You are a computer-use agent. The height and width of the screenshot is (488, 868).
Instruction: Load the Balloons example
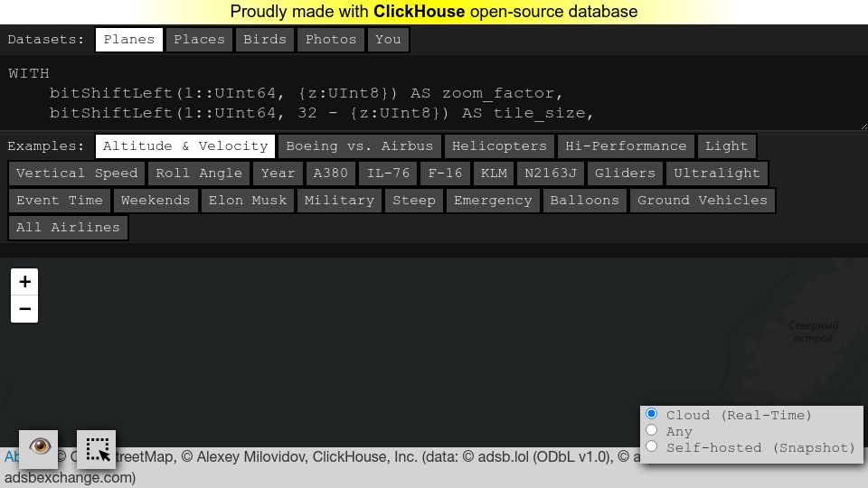tap(585, 201)
